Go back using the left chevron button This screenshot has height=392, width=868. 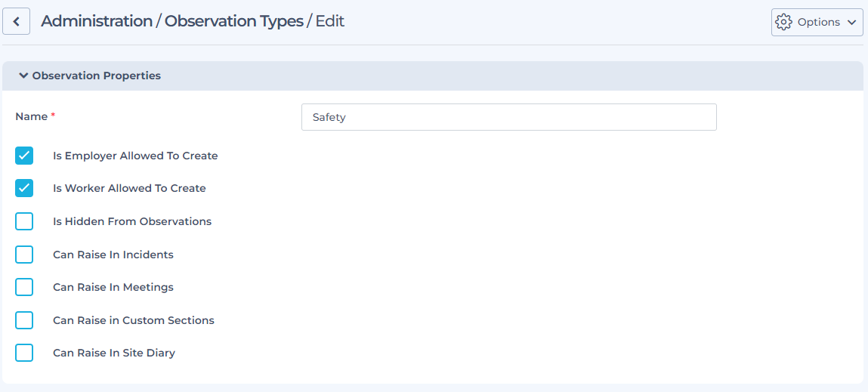(16, 22)
